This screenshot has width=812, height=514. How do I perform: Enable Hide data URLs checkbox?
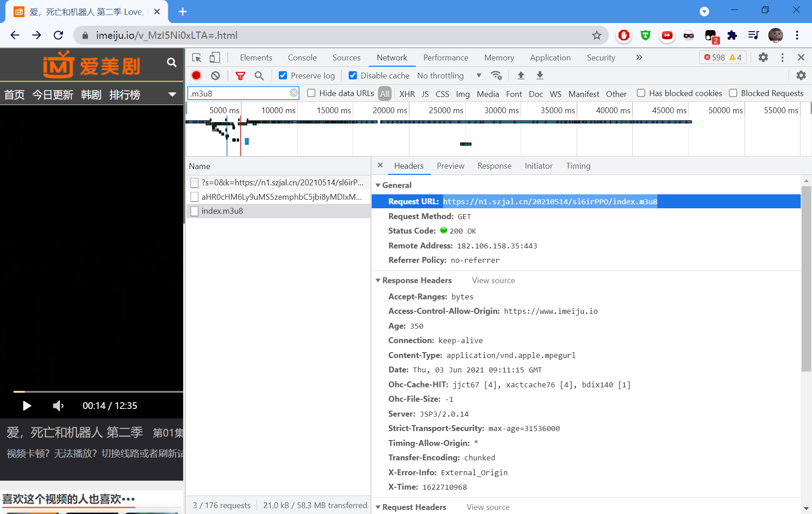point(311,93)
